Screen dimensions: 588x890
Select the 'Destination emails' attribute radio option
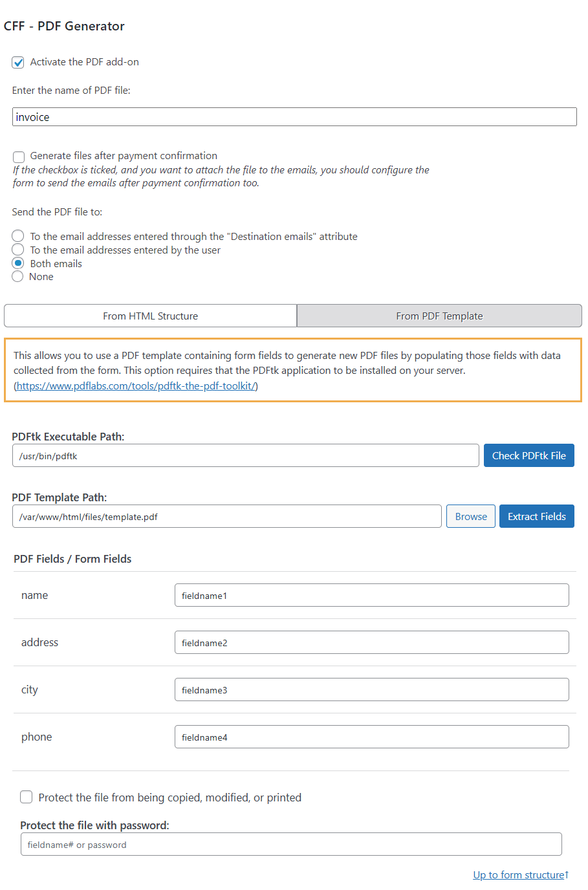tap(17, 235)
